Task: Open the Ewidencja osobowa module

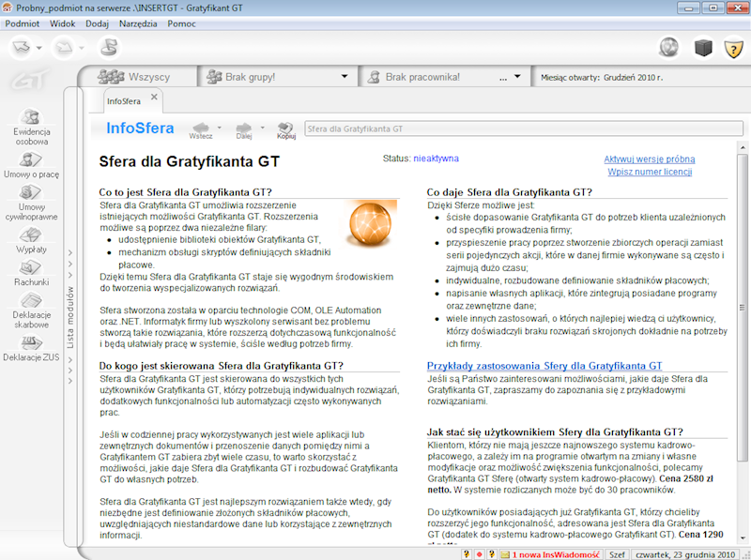Action: [x=31, y=125]
